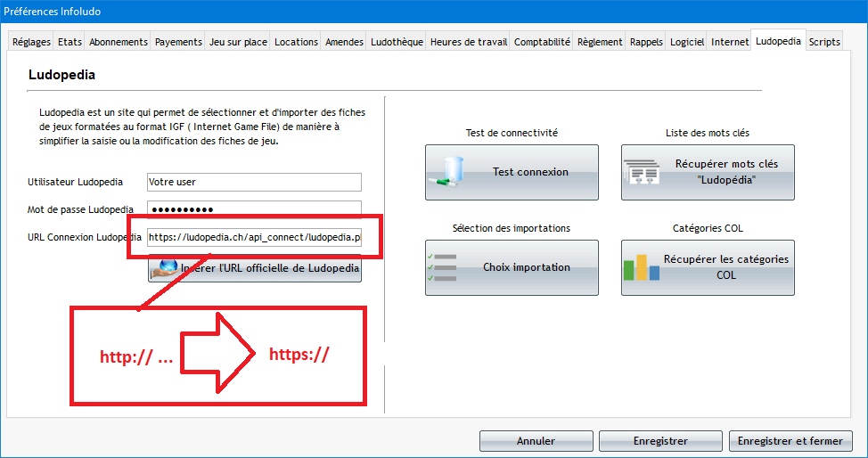The width and height of the screenshot is (868, 458).
Task: Switch to the Amendes tab
Action: click(344, 42)
